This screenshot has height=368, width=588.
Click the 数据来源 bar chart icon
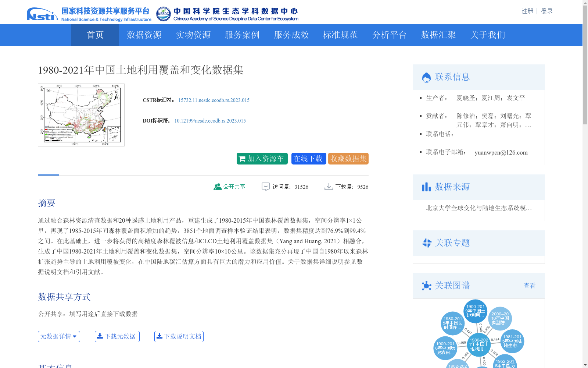426,187
